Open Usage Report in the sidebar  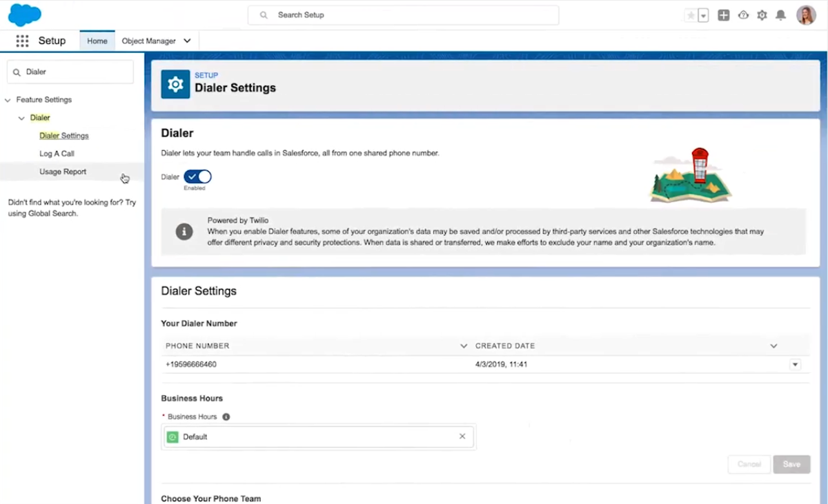click(x=63, y=172)
